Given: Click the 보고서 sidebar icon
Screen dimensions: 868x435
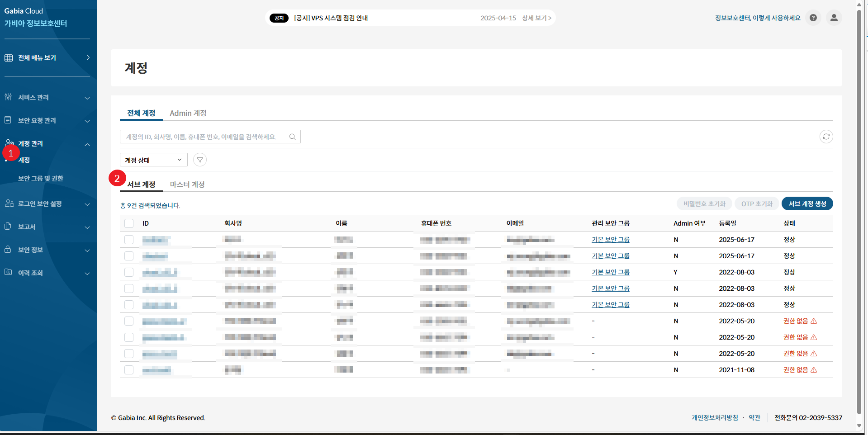Looking at the screenshot, I should [8, 227].
